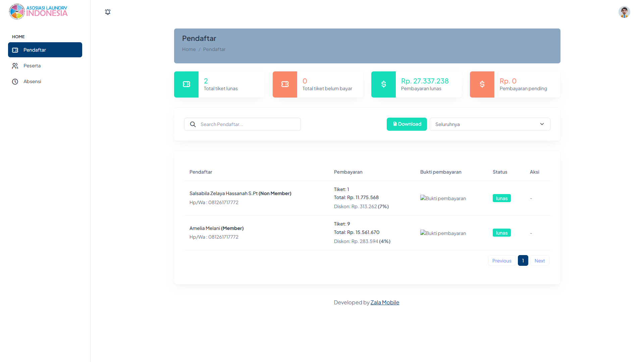Click the Pendaftar column header

click(x=201, y=172)
